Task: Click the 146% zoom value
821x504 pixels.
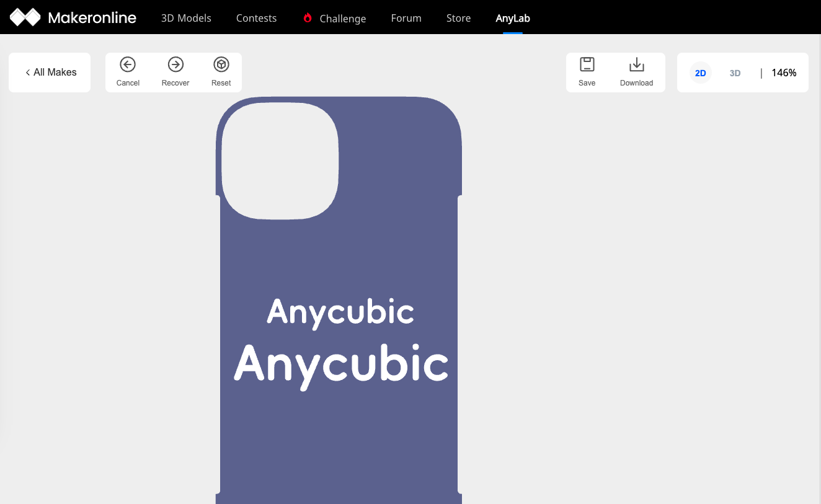Action: click(x=784, y=73)
